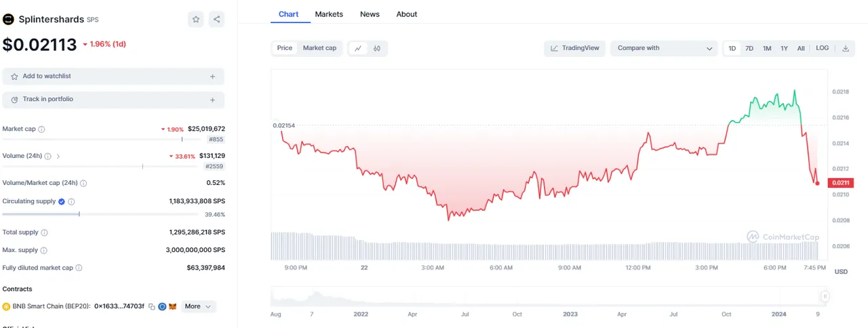This screenshot has height=328, width=868.
Task: Click the #2559 volume rank badge
Action: point(214,166)
